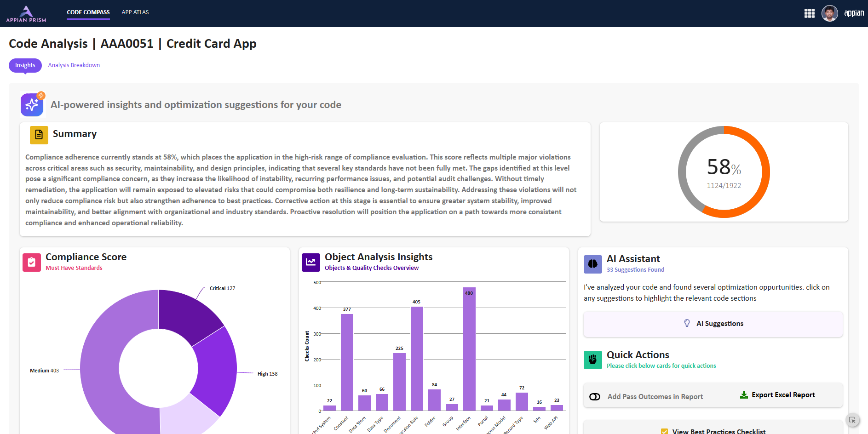
Task: Click the Object Analysis Insights chart icon
Action: 310,262
